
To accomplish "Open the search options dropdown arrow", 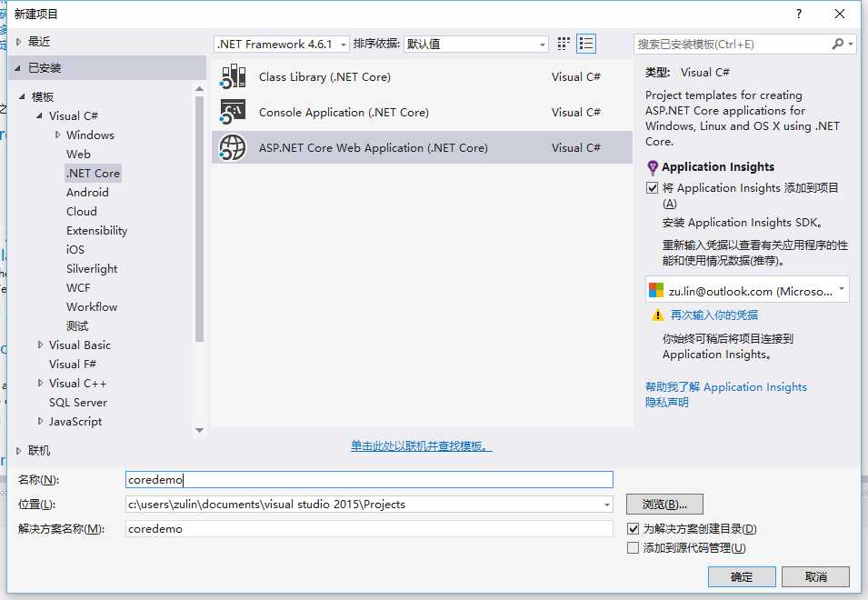I will 851,44.
